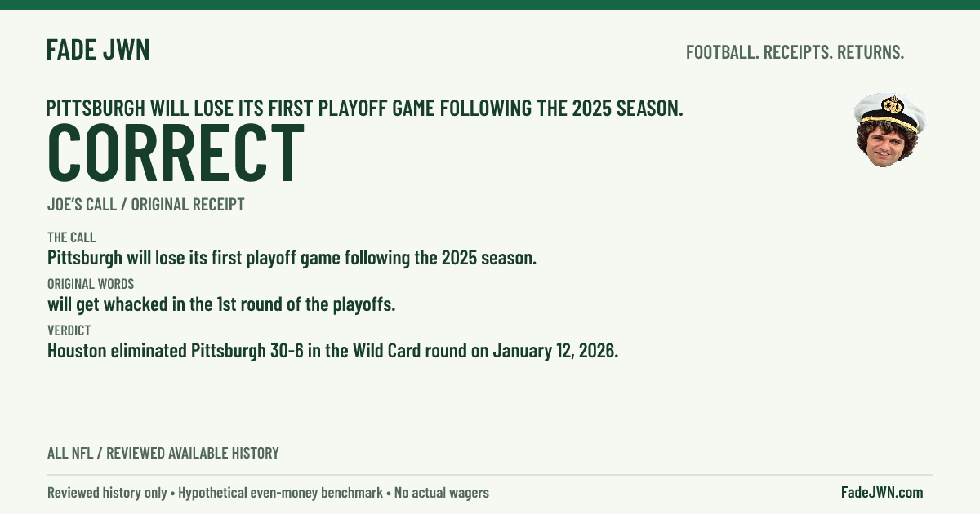Image resolution: width=980 pixels, height=514 pixels.
Task: Open the FadeJWN.com link in footer
Action: (x=882, y=492)
